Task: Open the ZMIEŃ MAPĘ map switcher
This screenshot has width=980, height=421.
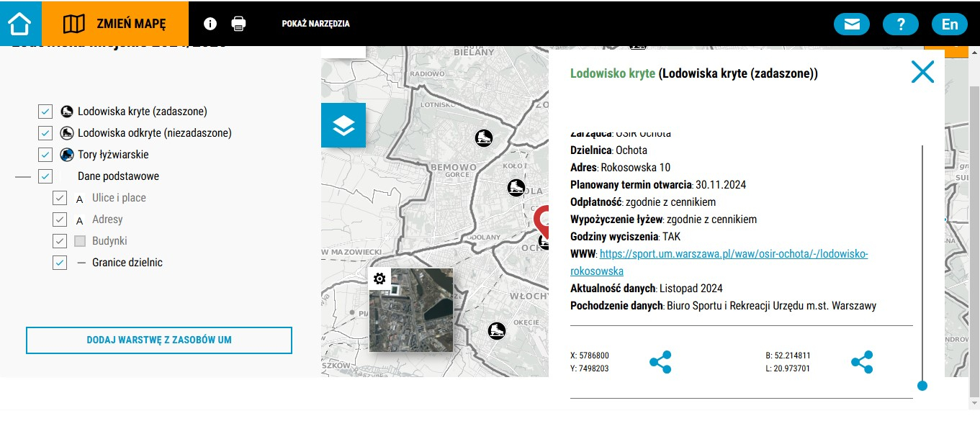Action: [115, 24]
